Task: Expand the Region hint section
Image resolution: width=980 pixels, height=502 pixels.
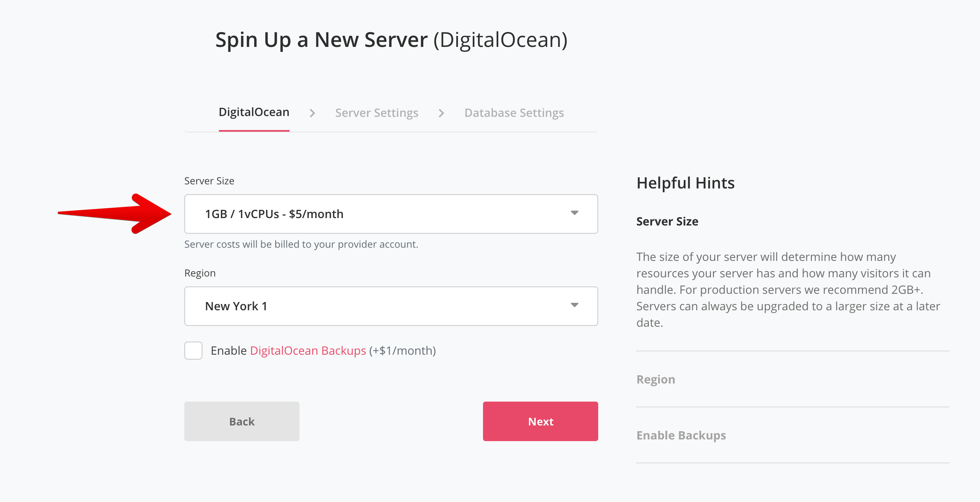Action: pyautogui.click(x=655, y=379)
